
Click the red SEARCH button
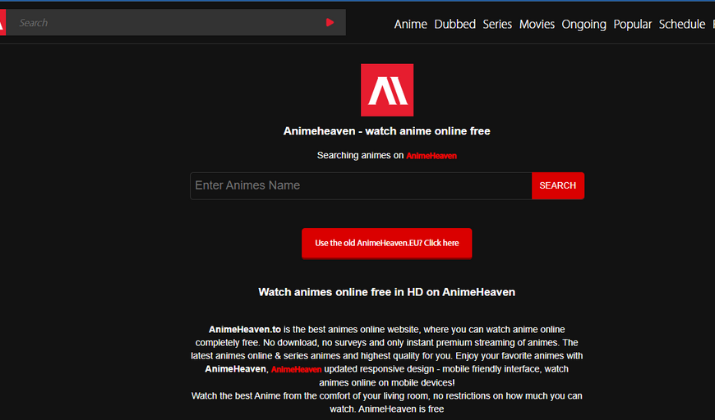[558, 186]
